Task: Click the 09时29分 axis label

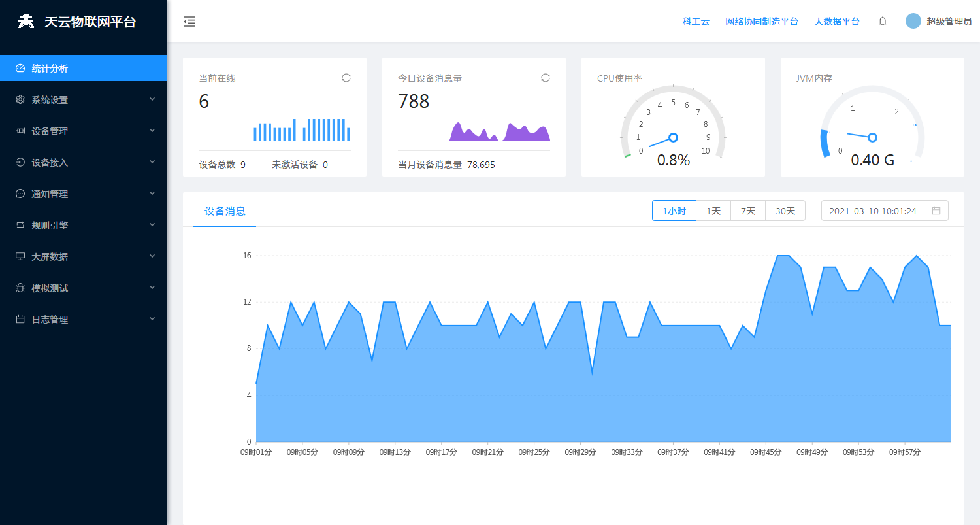Action: [581, 452]
